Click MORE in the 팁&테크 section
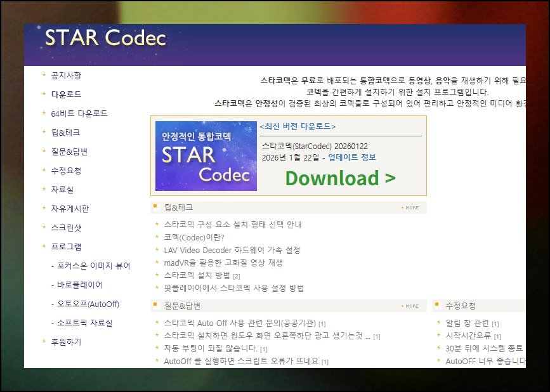This screenshot has height=392, width=550. (410, 207)
